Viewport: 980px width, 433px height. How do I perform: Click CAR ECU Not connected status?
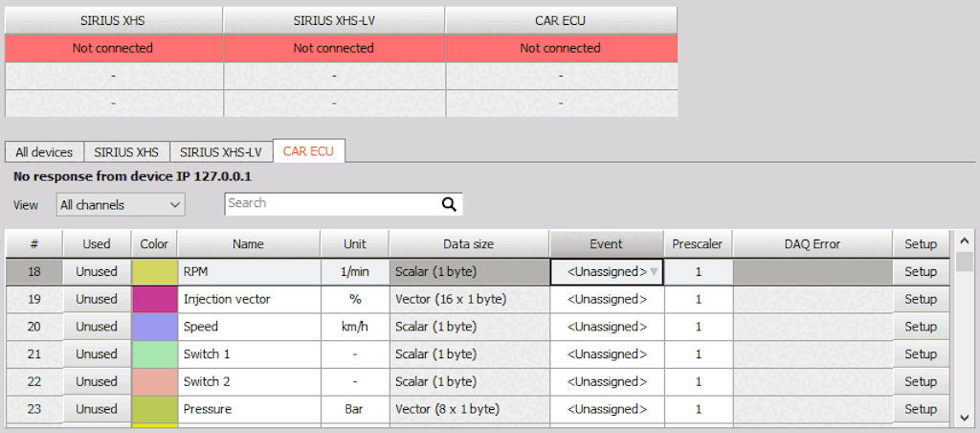(x=561, y=48)
